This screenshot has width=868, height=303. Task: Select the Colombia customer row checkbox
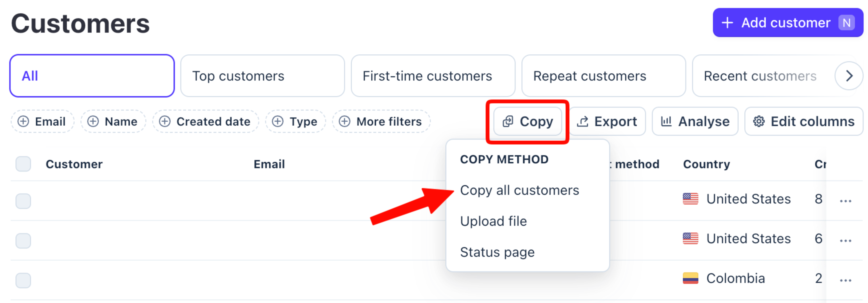click(23, 280)
